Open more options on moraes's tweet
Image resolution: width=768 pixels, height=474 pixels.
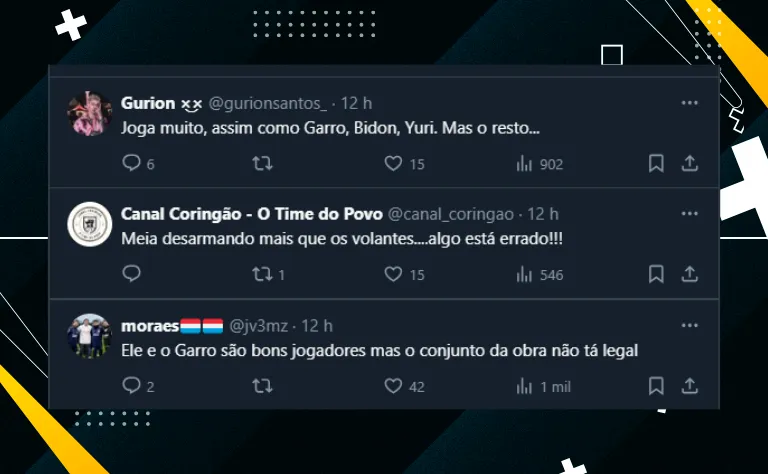coord(690,325)
